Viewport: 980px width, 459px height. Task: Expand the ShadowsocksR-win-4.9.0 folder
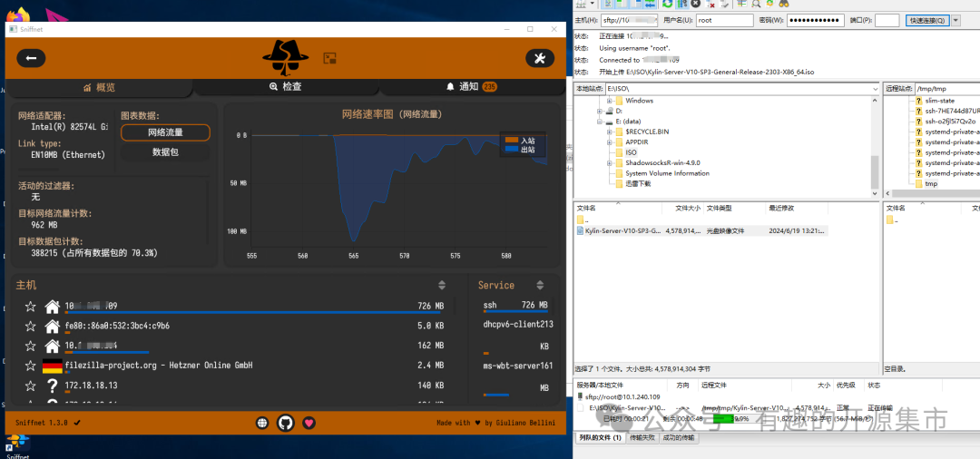(610, 163)
